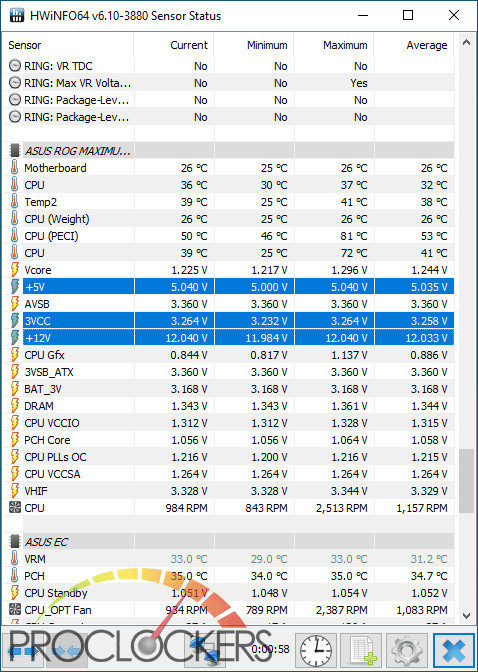Click the vertical scrollbar thumb
This screenshot has height=672, width=478.
(466, 480)
